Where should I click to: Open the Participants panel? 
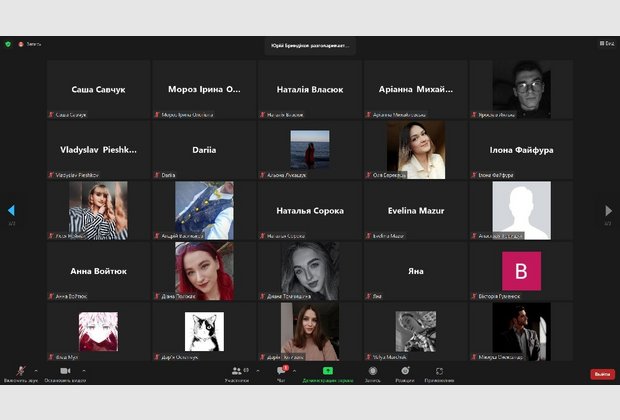pyautogui.click(x=237, y=371)
